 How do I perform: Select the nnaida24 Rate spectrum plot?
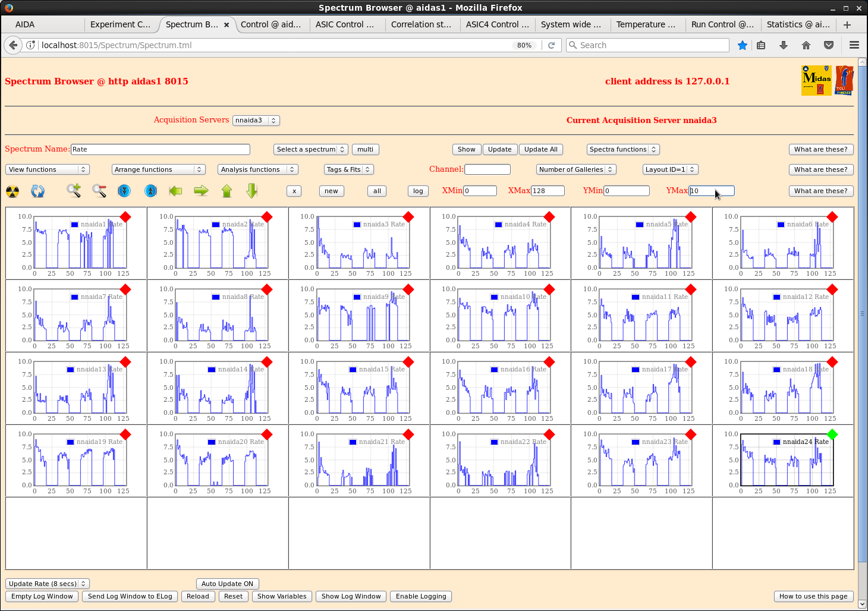point(787,459)
